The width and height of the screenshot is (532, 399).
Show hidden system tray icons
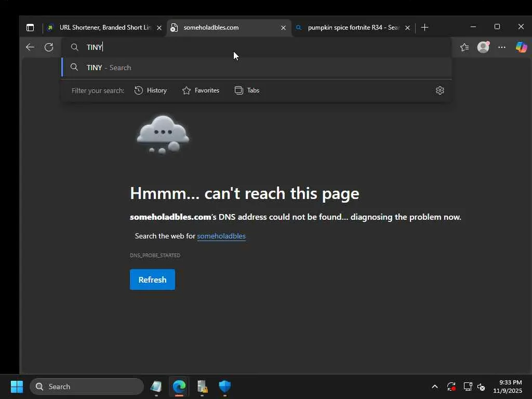coord(435,387)
